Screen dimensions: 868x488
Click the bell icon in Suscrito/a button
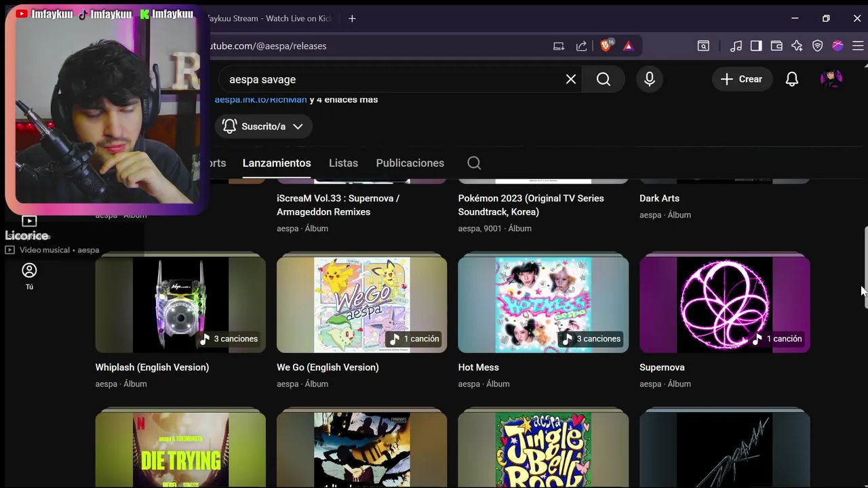click(x=230, y=126)
